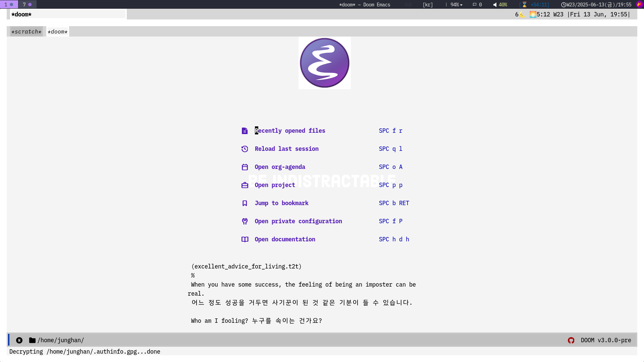
Task: Open Recently opened files link
Action: [290, 131]
